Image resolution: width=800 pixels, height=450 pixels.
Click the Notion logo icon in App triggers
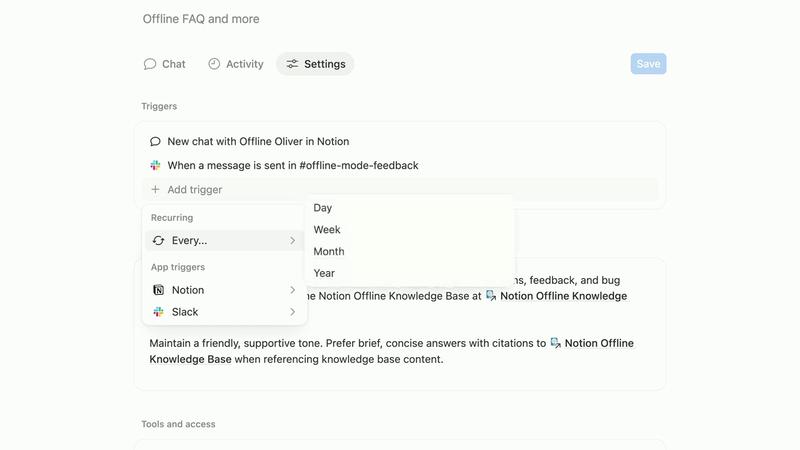[158, 290]
